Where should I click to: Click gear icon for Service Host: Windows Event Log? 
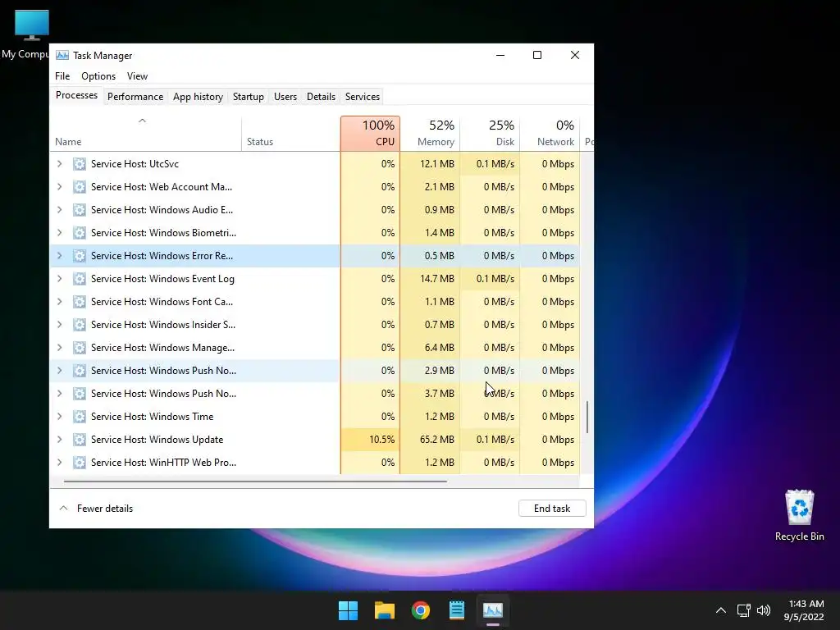coord(80,279)
